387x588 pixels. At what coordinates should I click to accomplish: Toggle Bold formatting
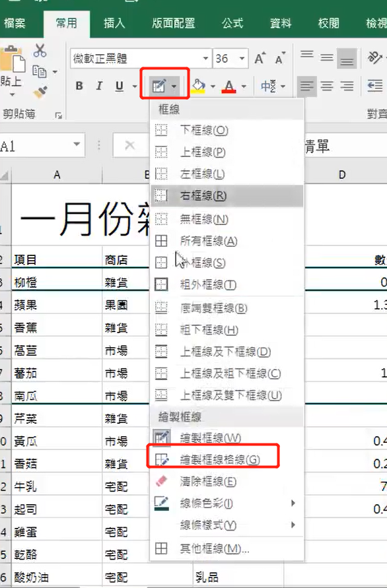79,86
